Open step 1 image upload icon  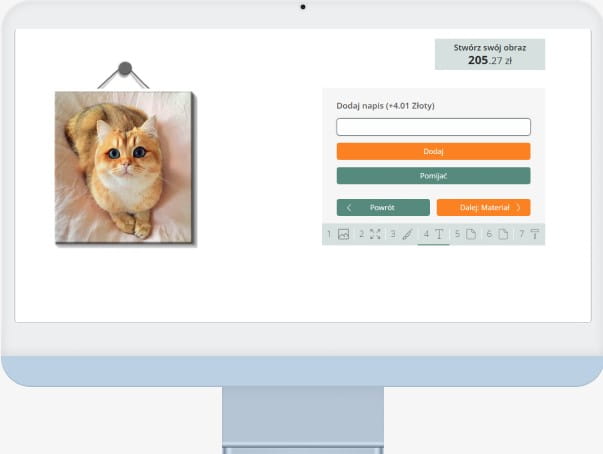coord(343,234)
